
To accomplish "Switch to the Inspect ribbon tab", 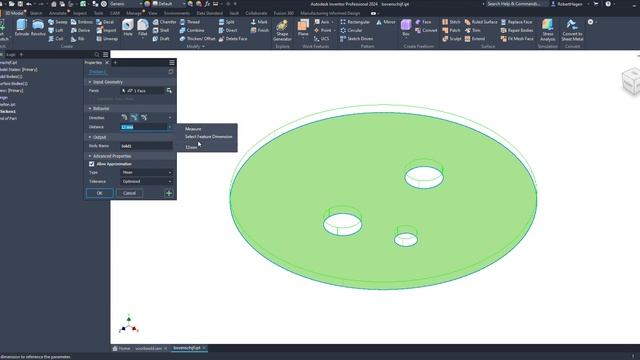I will click(x=80, y=13).
